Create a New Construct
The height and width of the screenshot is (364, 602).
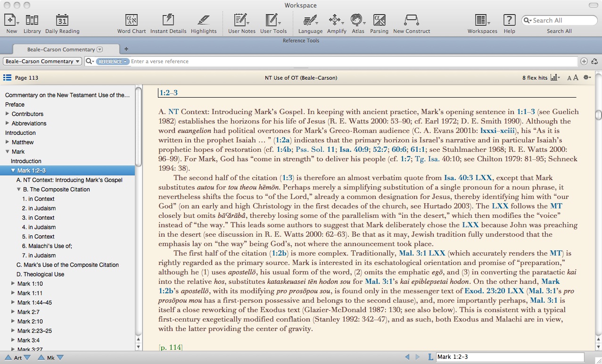(x=412, y=20)
